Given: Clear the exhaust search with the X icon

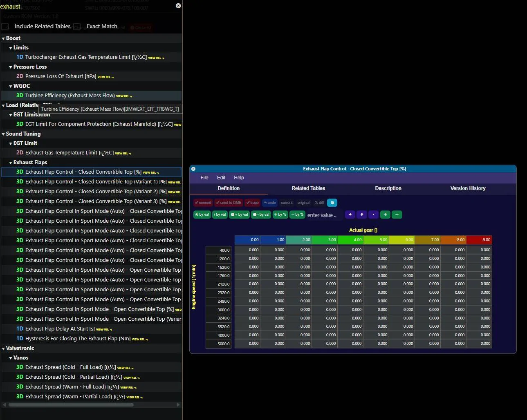Looking at the screenshot, I should click(x=178, y=6).
